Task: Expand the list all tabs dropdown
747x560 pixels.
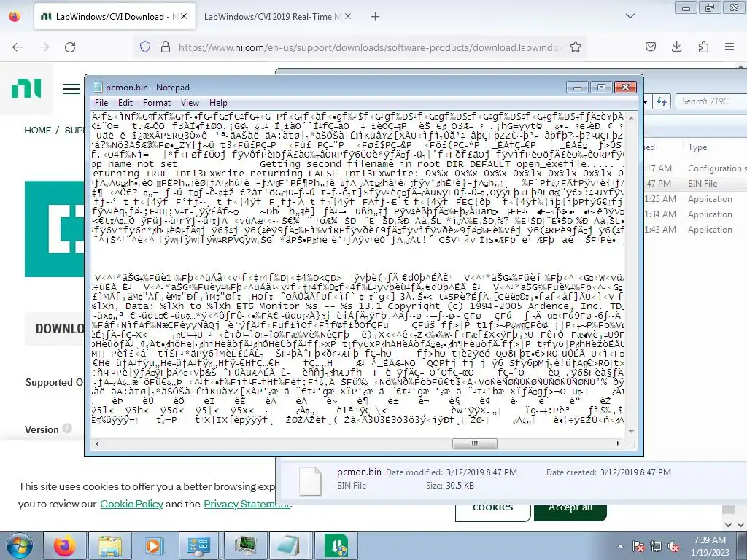Action: (630, 16)
